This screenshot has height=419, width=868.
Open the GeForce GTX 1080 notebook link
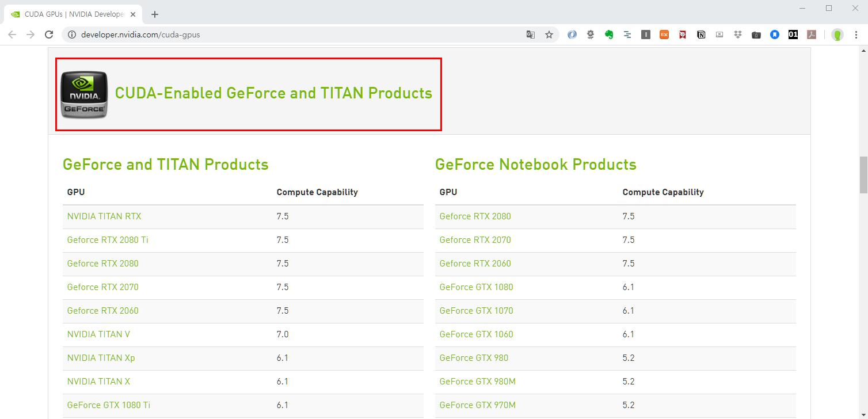click(476, 287)
